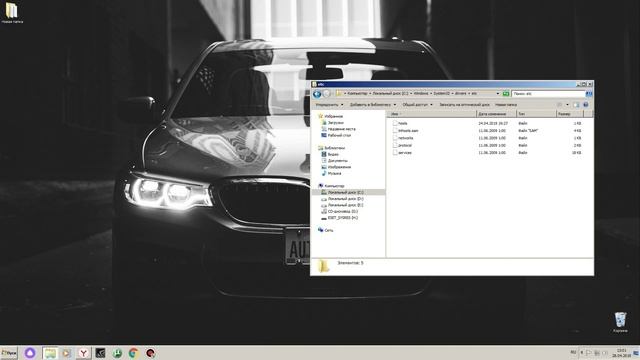The width and height of the screenshot is (640, 360).
Task: Open Изображения library
Action: (x=336, y=167)
